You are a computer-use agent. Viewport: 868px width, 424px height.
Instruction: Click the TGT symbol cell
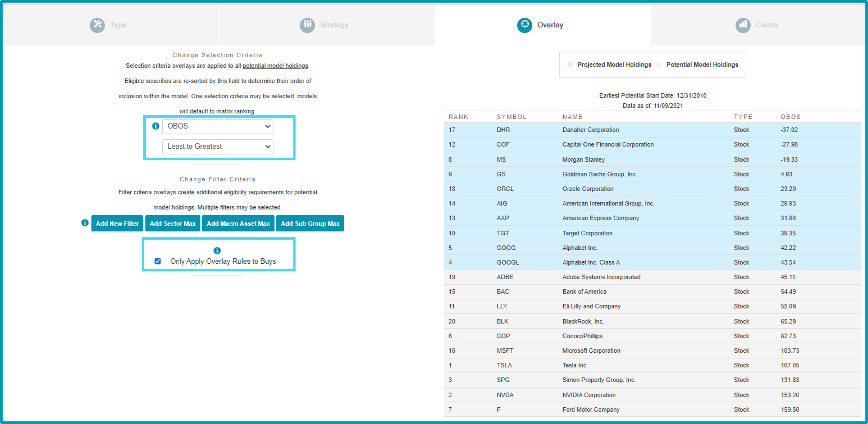[503, 233]
